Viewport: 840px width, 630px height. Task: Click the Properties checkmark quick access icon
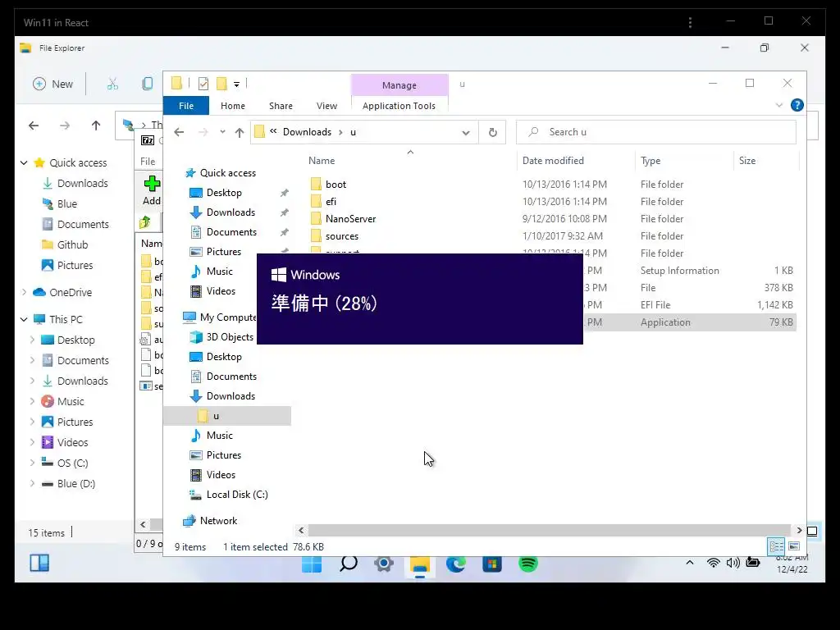click(203, 84)
